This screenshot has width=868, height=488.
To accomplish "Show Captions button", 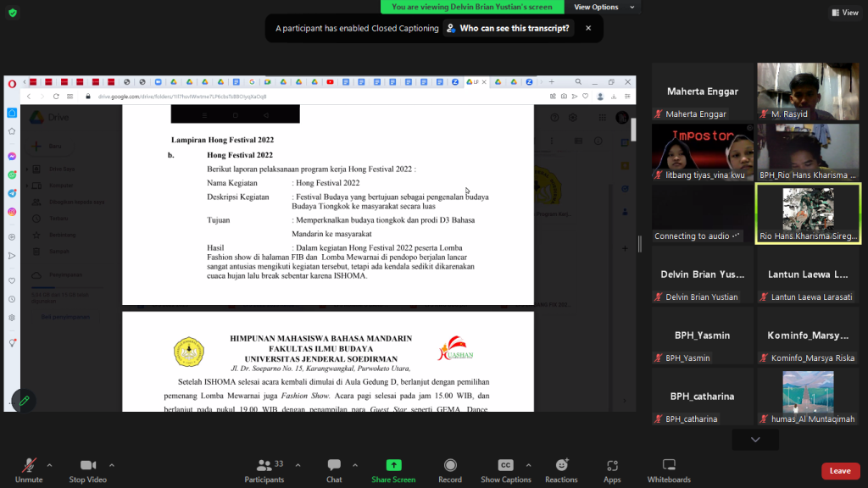I will click(x=505, y=471).
